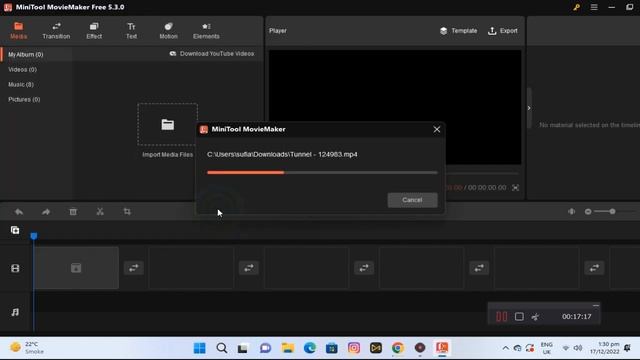
Task: Show hidden system tray icons
Action: click(x=505, y=348)
